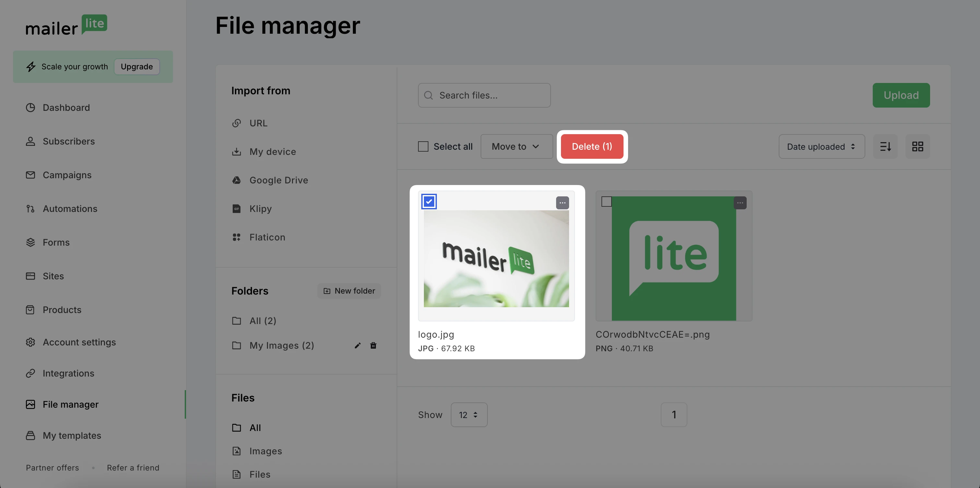980x488 pixels.
Task: Rename My Images folder with pencil icon
Action: tap(357, 345)
